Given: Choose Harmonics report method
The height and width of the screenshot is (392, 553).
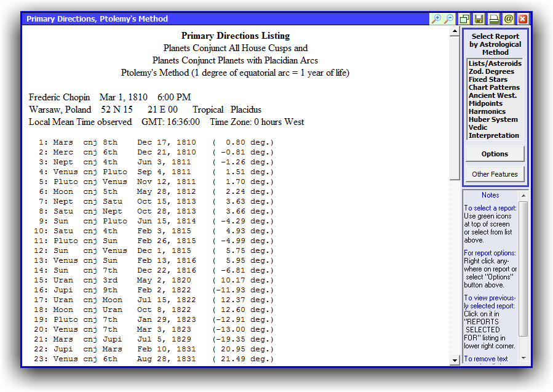Looking at the screenshot, I should [x=487, y=111].
